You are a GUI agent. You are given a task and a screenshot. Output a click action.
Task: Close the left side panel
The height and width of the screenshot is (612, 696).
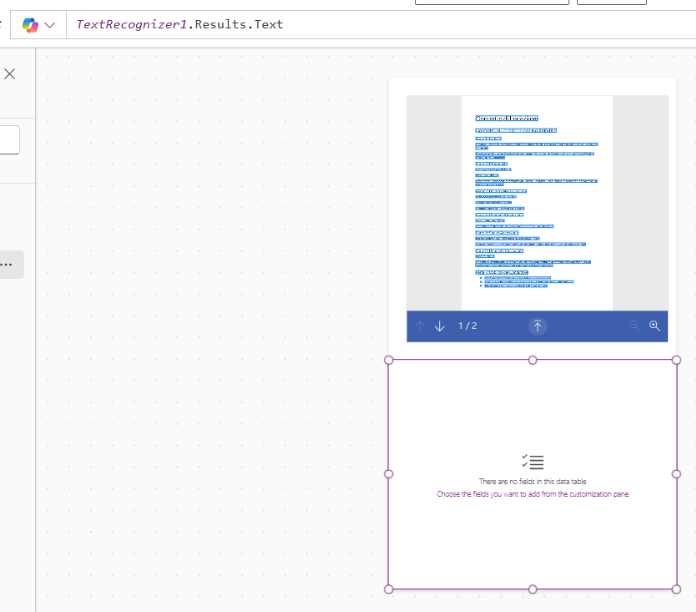click(x=10, y=74)
